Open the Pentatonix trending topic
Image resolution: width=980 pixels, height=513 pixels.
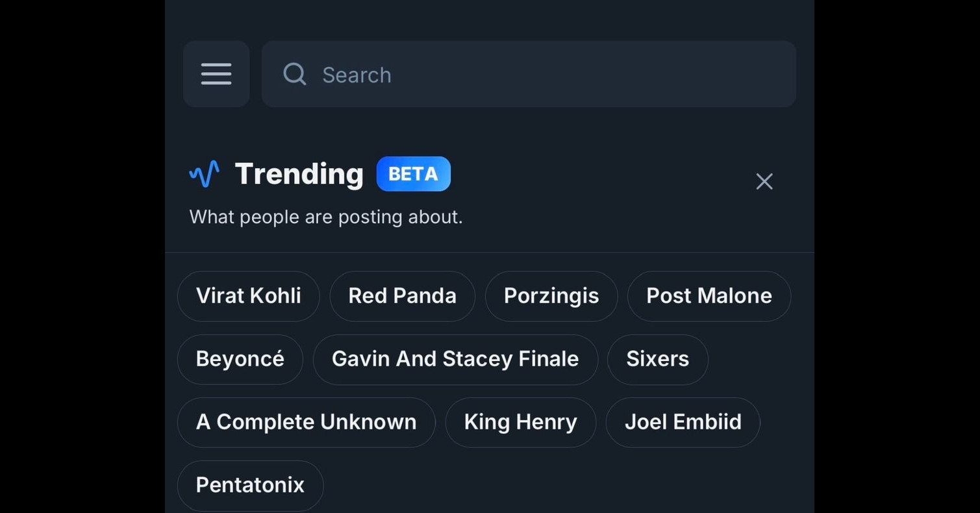250,485
